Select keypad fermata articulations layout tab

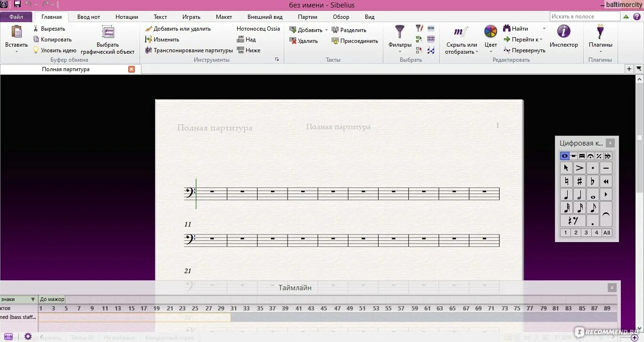point(590,156)
